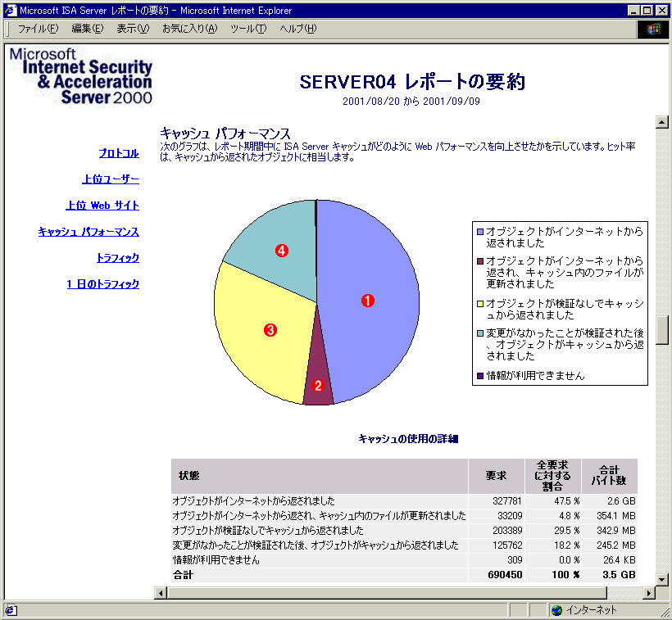The width and height of the screenshot is (672, 620).
Task: Open the 1 日のトラフィック link
Action: tap(103, 284)
